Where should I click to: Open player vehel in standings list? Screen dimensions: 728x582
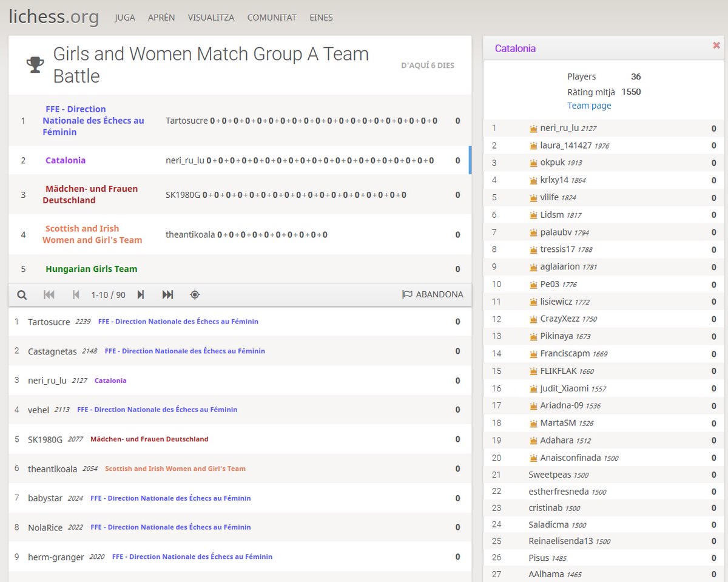coord(38,410)
